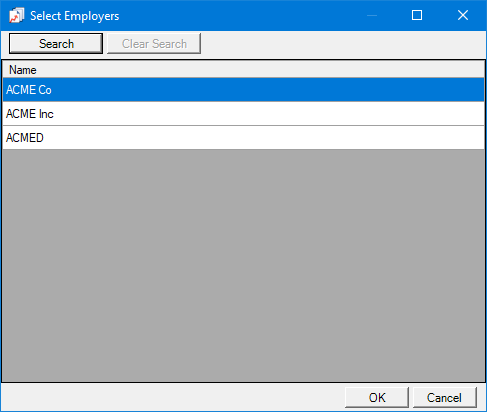Dismiss the dialog with Cancel
487x412 pixels.
tap(445, 397)
